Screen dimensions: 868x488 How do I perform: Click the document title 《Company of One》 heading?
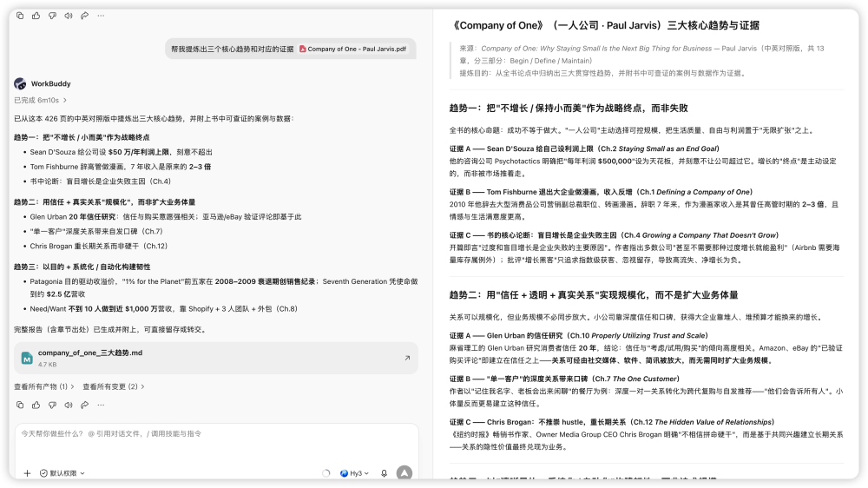[x=604, y=25]
